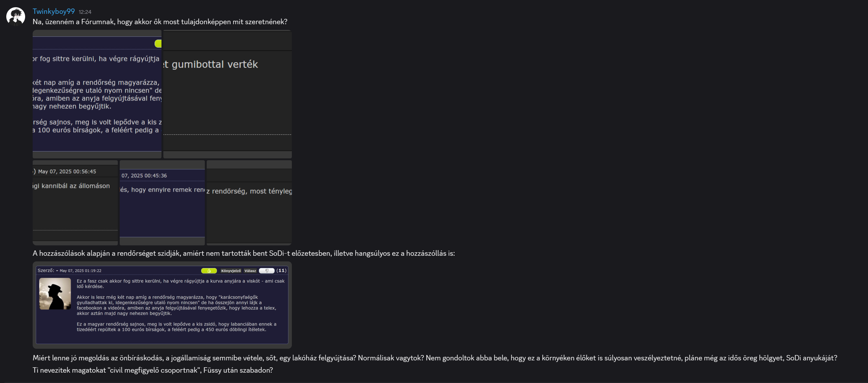Click the (11) vote count
868x383 pixels.
[281, 271]
